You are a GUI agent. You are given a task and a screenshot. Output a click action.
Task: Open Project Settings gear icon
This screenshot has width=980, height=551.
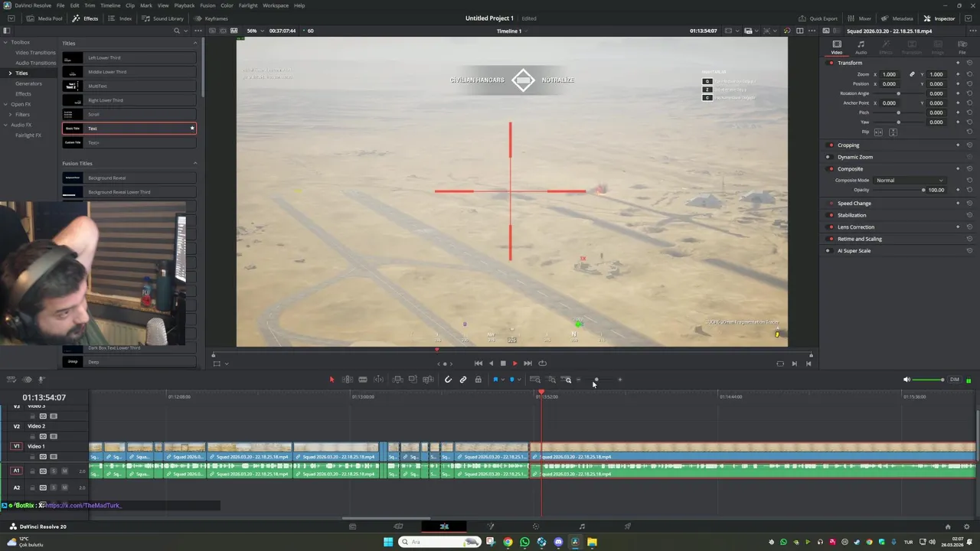[966, 527]
